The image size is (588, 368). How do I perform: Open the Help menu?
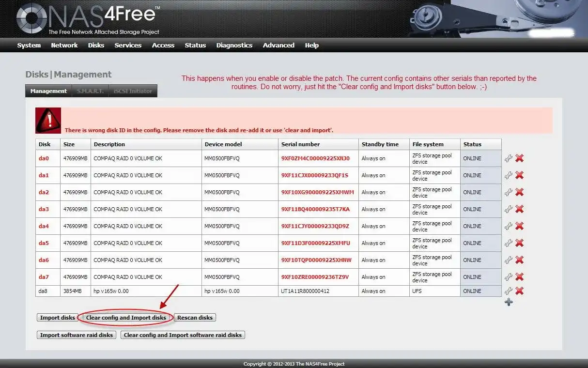pyautogui.click(x=312, y=45)
